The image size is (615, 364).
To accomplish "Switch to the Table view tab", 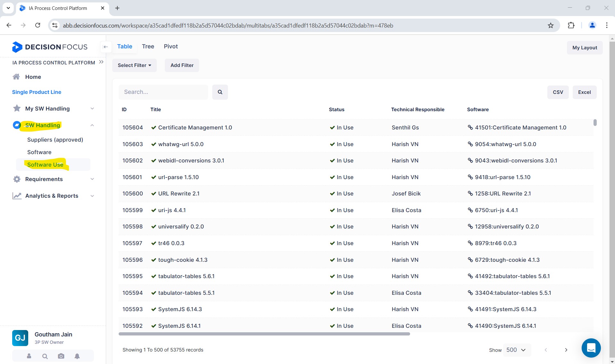I will pos(124,46).
